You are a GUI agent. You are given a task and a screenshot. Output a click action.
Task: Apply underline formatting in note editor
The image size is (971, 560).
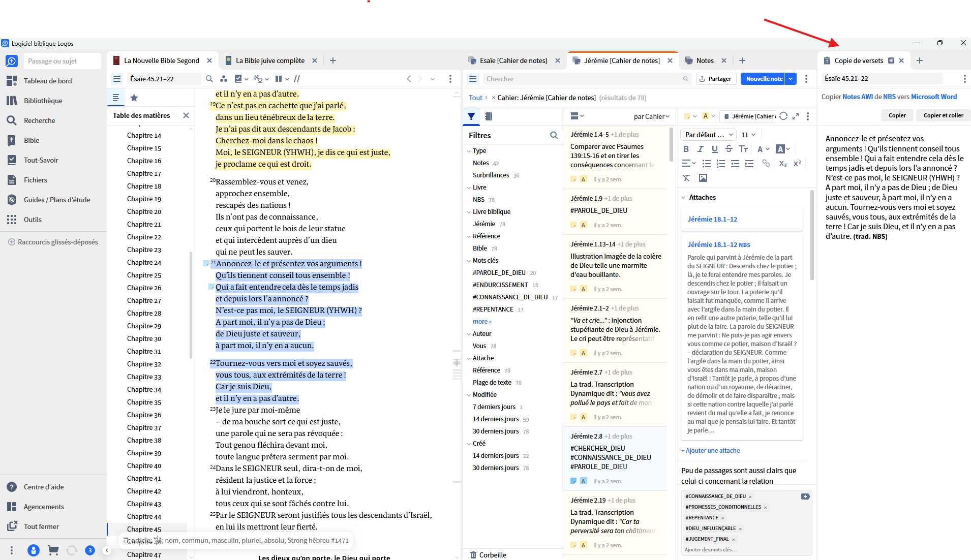[x=715, y=149]
